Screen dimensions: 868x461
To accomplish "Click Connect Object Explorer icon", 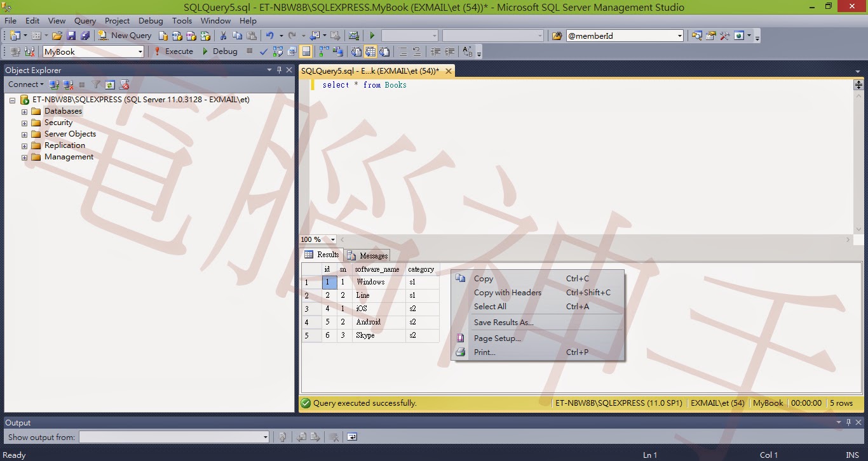I will [x=54, y=84].
